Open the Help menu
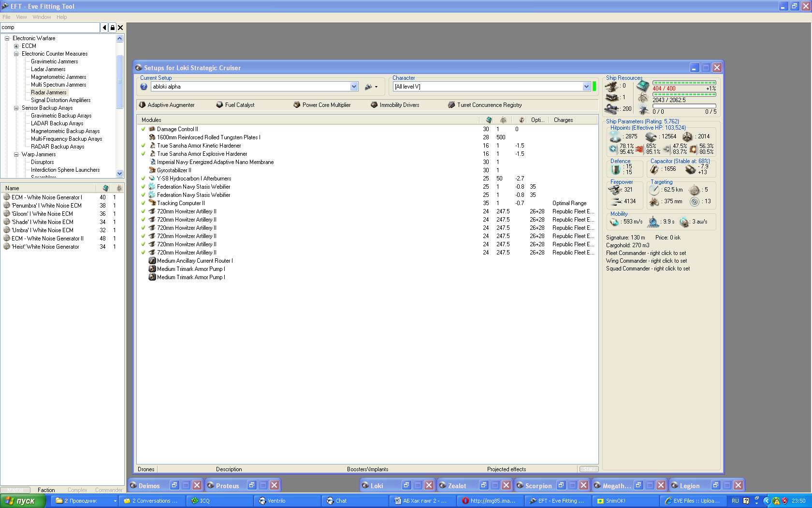Screen dimensions: 812x508 coord(61,17)
